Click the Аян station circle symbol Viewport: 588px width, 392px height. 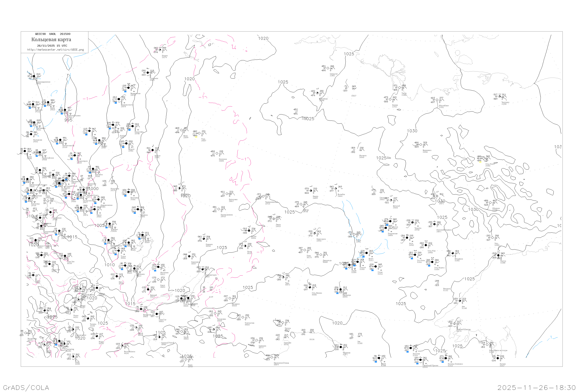coord(460,301)
